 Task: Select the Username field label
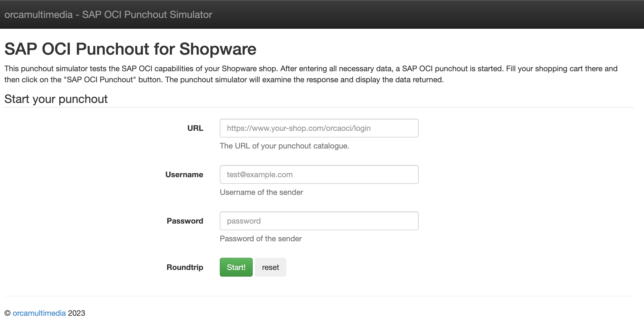tap(184, 174)
